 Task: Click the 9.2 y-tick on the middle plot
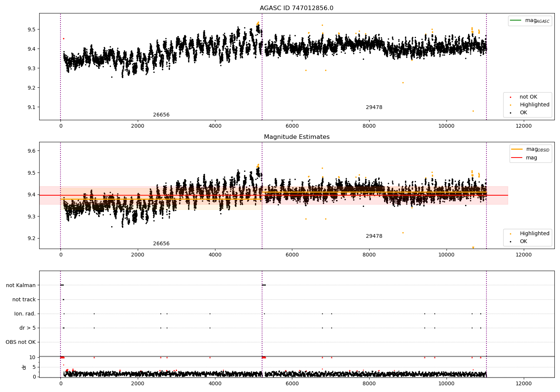pyautogui.click(x=31, y=238)
